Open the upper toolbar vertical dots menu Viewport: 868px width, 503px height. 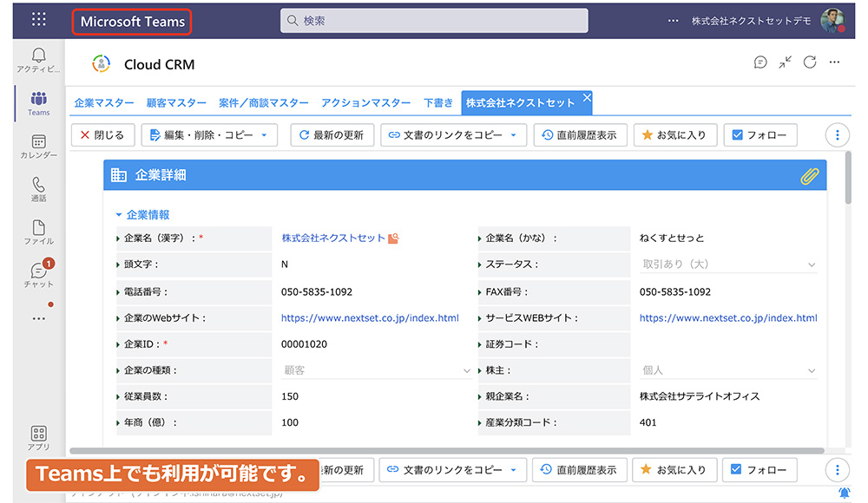click(837, 135)
